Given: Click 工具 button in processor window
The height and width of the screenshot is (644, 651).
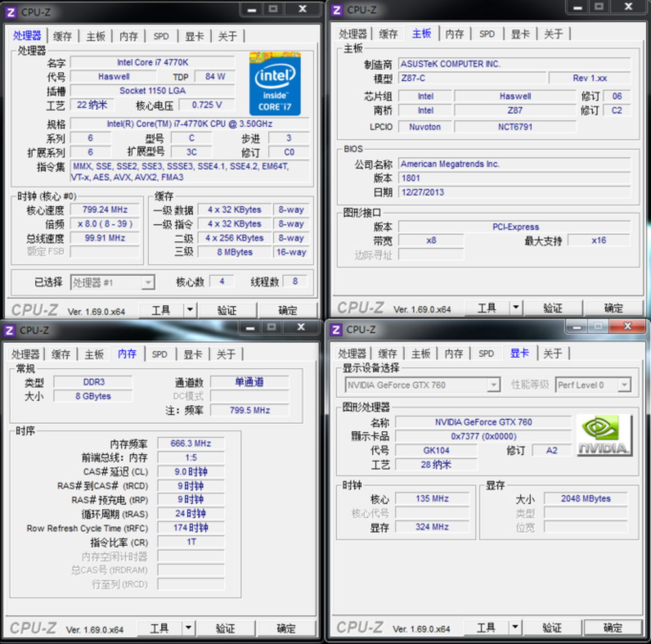Looking at the screenshot, I should point(161,310).
